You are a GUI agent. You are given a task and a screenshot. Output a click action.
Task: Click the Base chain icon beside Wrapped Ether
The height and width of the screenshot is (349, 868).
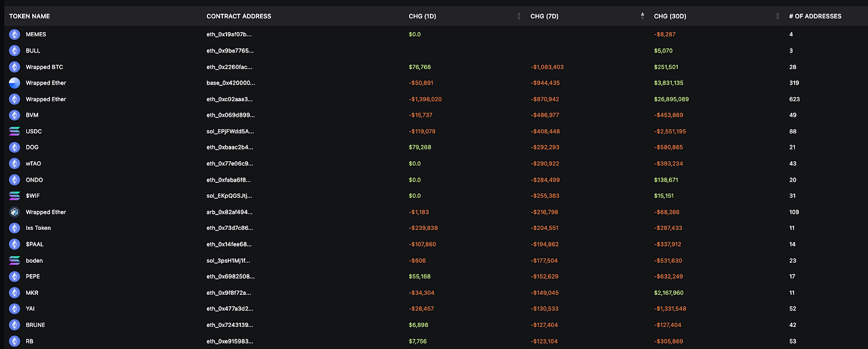click(x=14, y=83)
